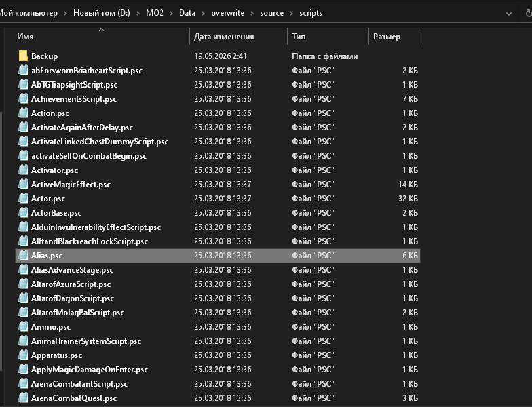Click the date 19.05.2026 2:41
532x407 pixels.
point(220,56)
